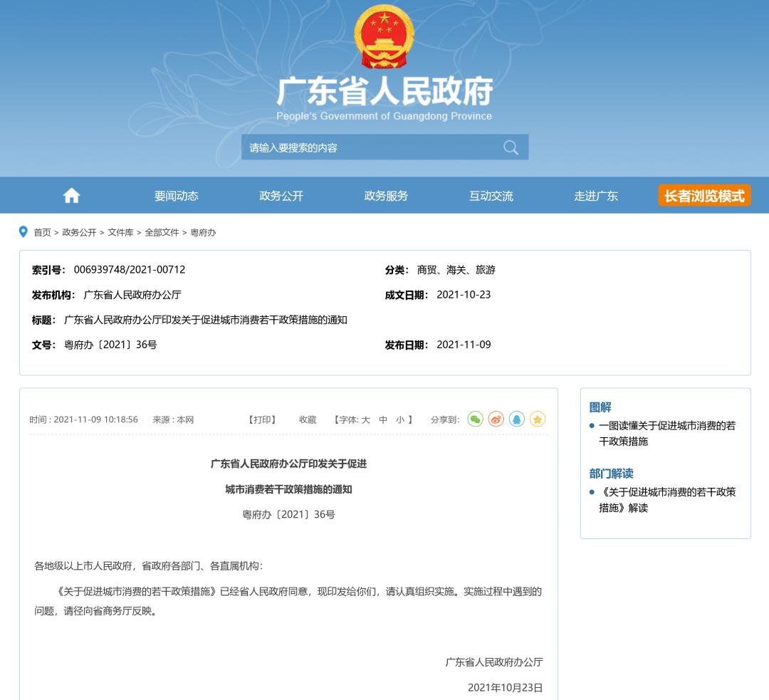
Task: Click publisher value 广东省人民政府办公厅 in info box
Action: pos(132,295)
